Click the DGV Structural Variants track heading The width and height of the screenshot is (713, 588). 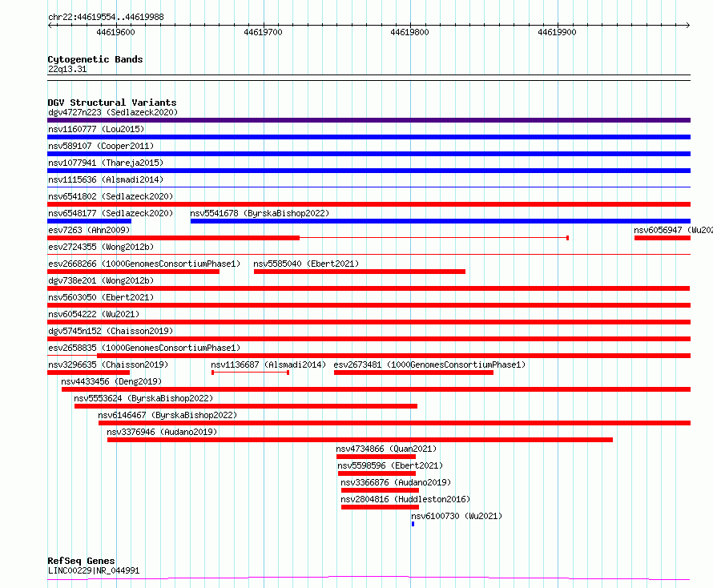click(x=112, y=103)
